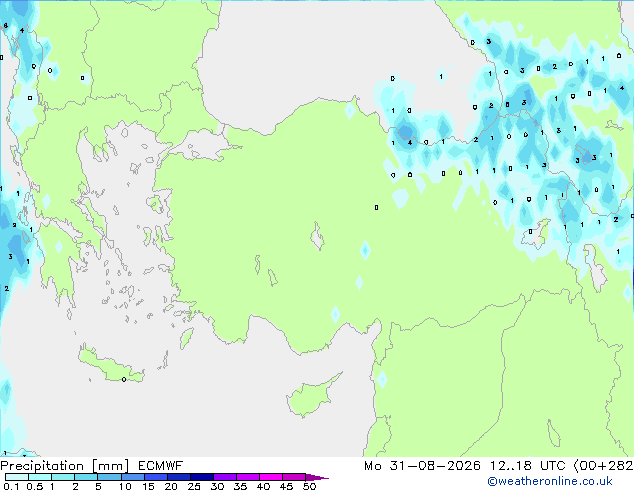Screen dimensions: 634x490
Task: Click the '(00+282' forecast offset text
Action: pyautogui.click(x=603, y=466)
